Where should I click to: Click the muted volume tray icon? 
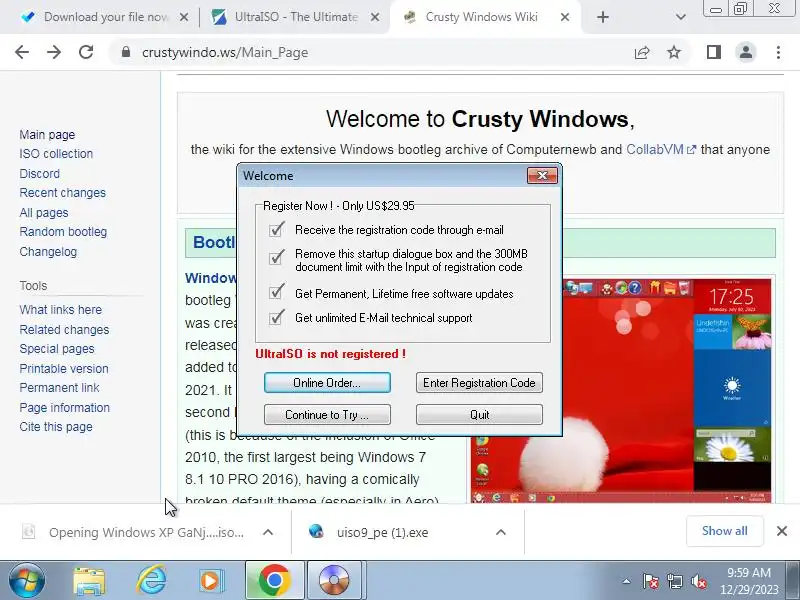pos(698,581)
